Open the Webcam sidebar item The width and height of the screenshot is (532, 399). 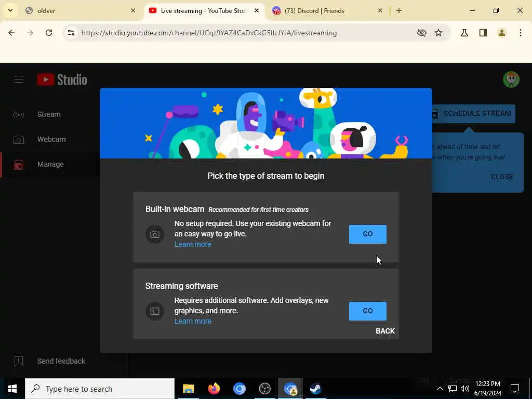click(50, 139)
